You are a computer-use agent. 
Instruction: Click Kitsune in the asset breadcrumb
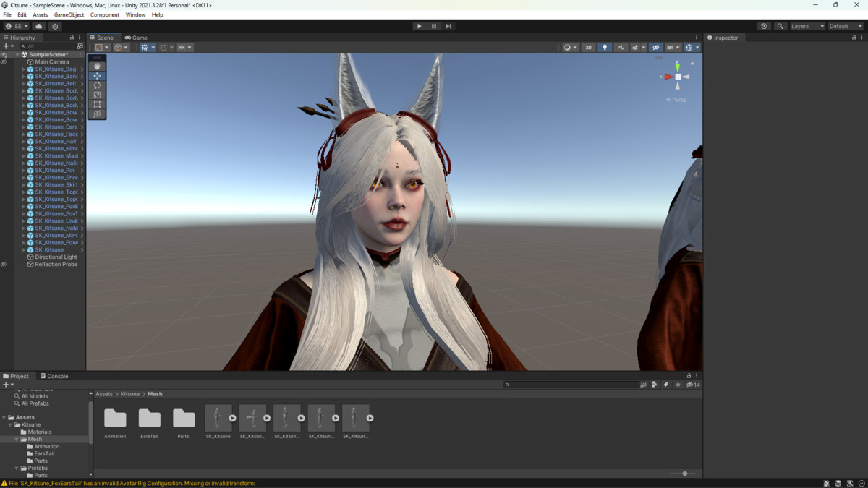coord(130,394)
